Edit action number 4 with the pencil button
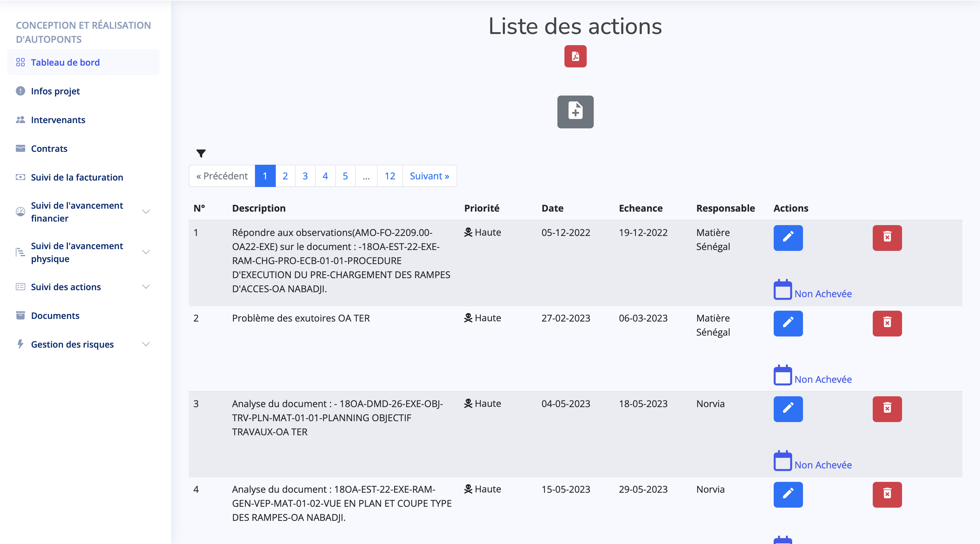 (788, 494)
